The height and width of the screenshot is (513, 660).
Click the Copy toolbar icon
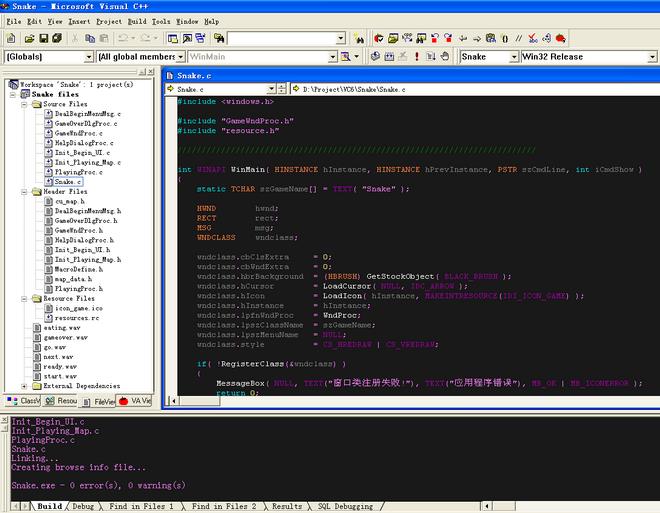90,38
